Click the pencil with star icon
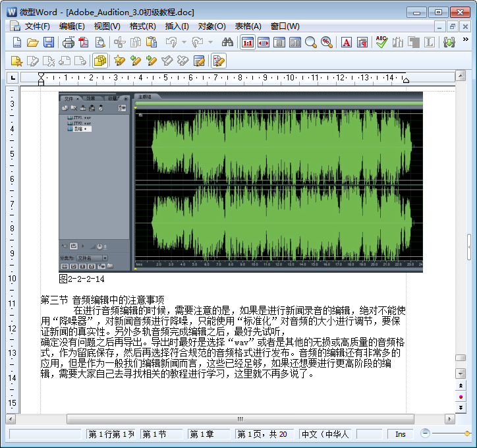The height and width of the screenshot is (448, 477). tap(119, 61)
